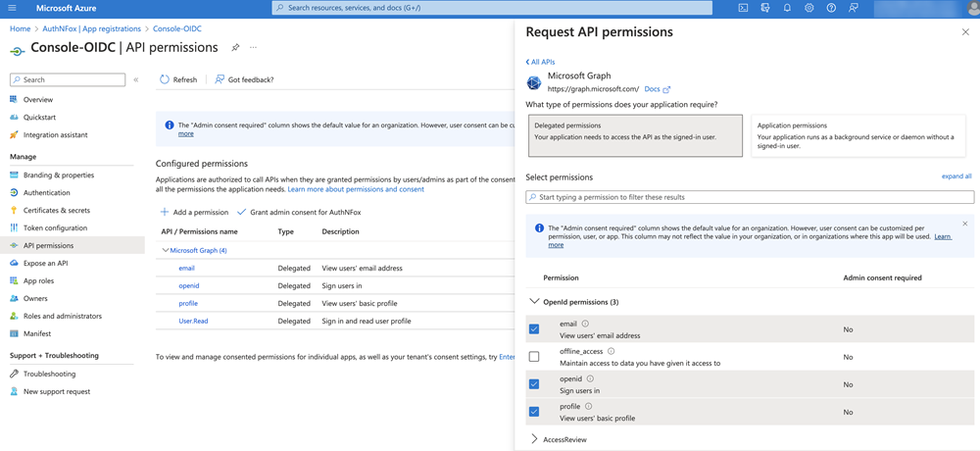Click Add a permission
This screenshot has height=451, width=980.
click(x=194, y=212)
